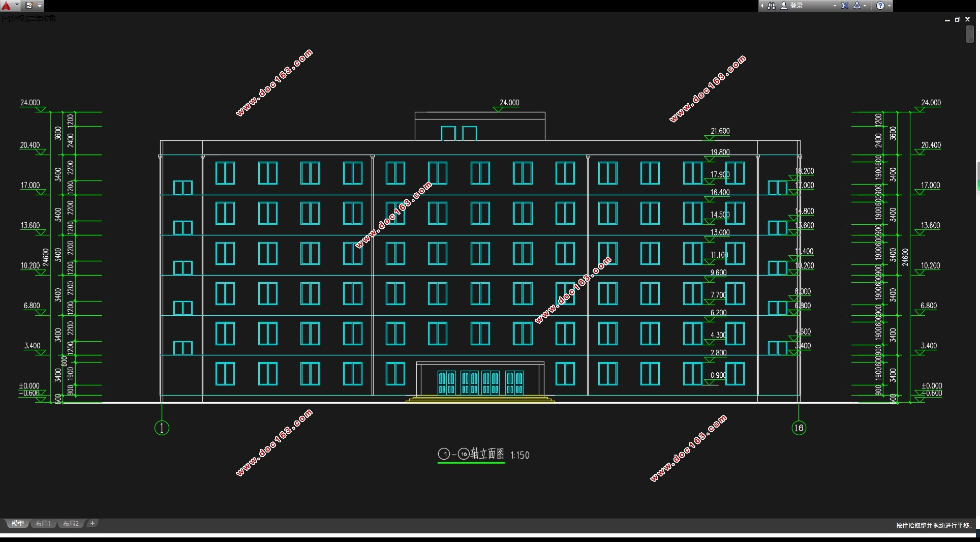
Task: Click the 登录 sign-in user icon
Action: point(784,6)
